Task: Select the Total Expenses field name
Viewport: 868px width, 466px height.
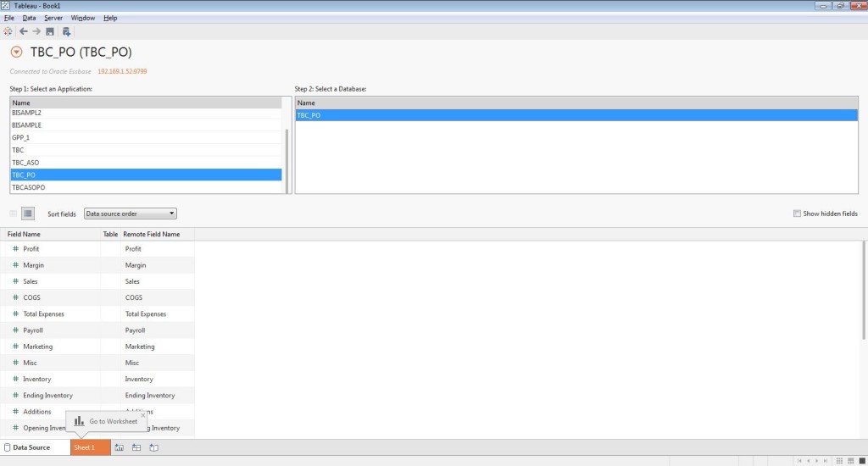Action: (44, 313)
